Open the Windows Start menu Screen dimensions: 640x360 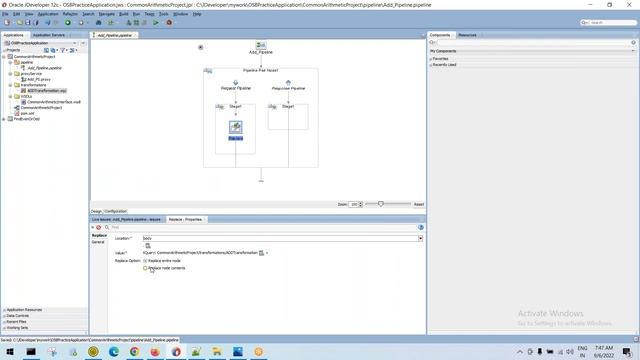[10, 351]
